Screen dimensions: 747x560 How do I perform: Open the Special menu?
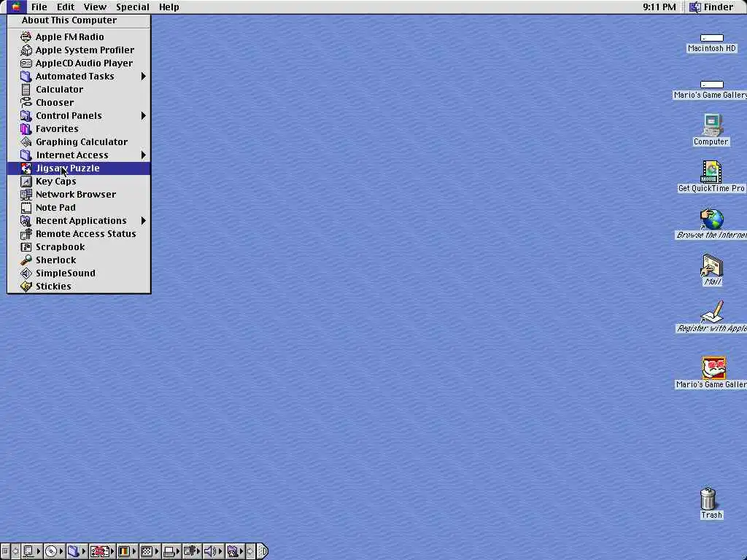(133, 7)
